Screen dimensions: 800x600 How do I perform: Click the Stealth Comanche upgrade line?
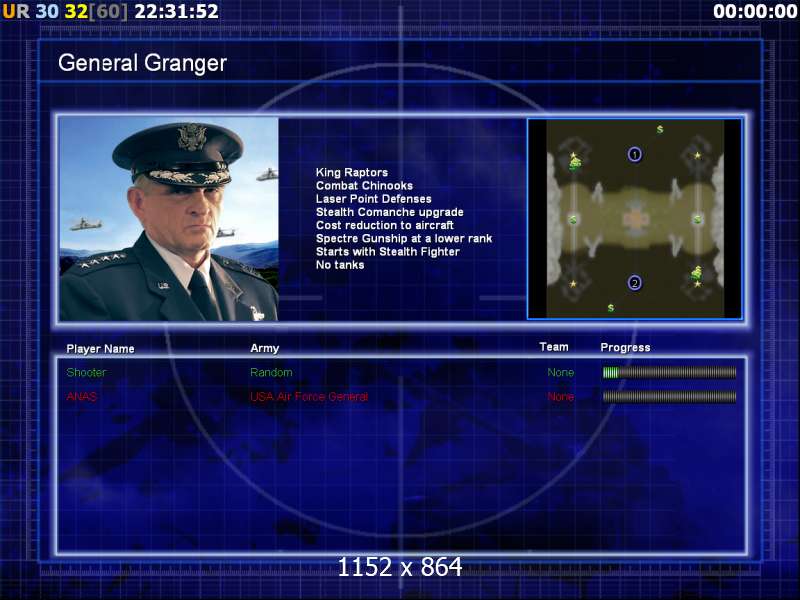(389, 212)
